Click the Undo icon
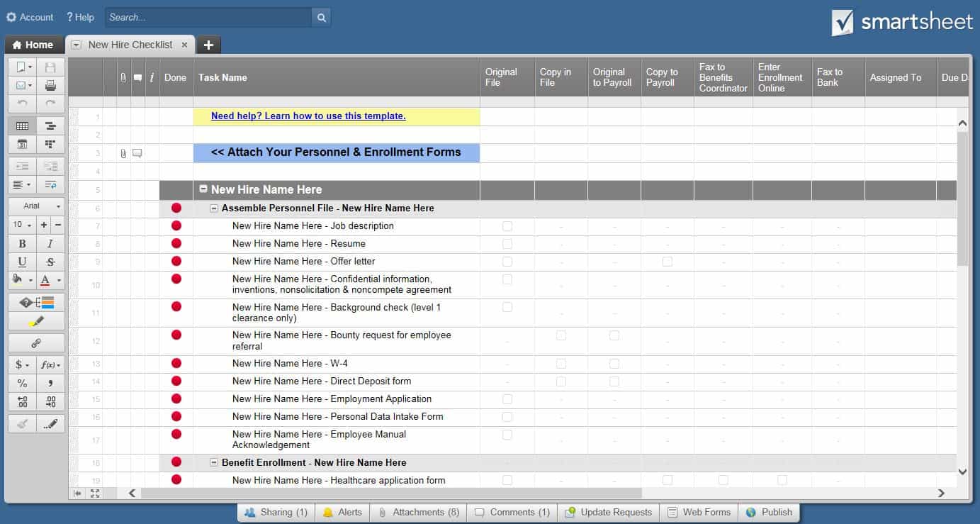 [22, 104]
